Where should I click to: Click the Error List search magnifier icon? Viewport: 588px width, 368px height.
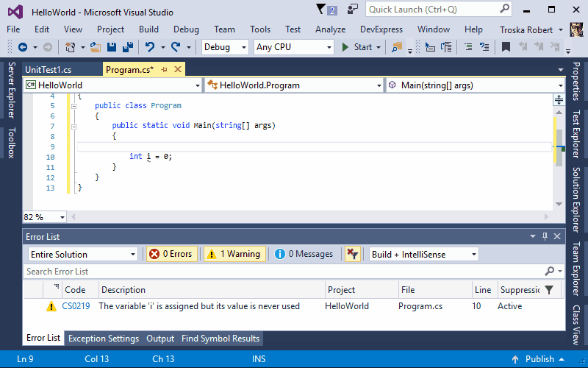click(550, 271)
